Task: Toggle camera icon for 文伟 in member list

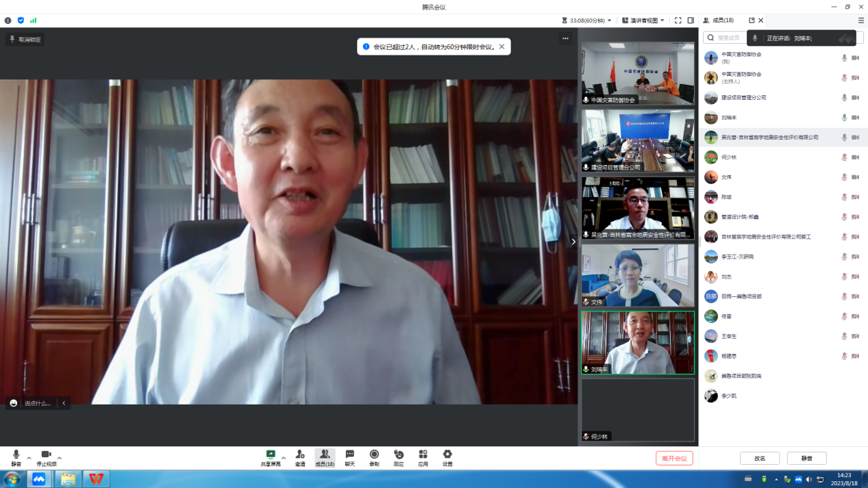Action: [x=855, y=177]
